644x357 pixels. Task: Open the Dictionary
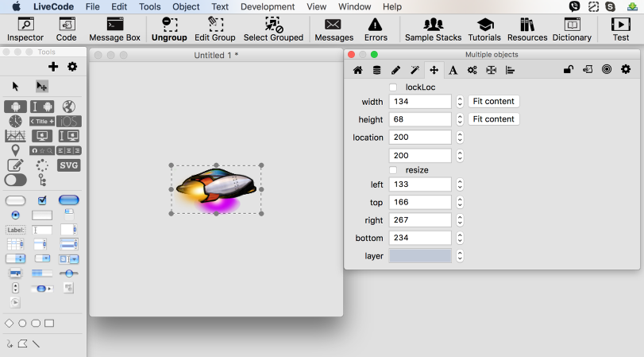click(x=572, y=29)
